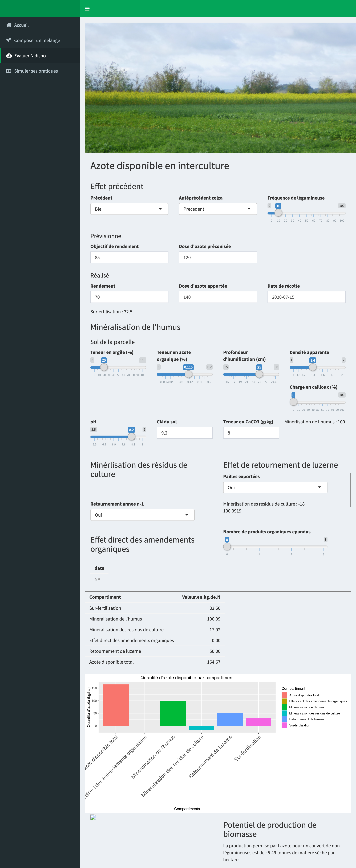Image resolution: width=356 pixels, height=868 pixels.
Task: Open Composer un melange menu item
Action: pyautogui.click(x=37, y=40)
